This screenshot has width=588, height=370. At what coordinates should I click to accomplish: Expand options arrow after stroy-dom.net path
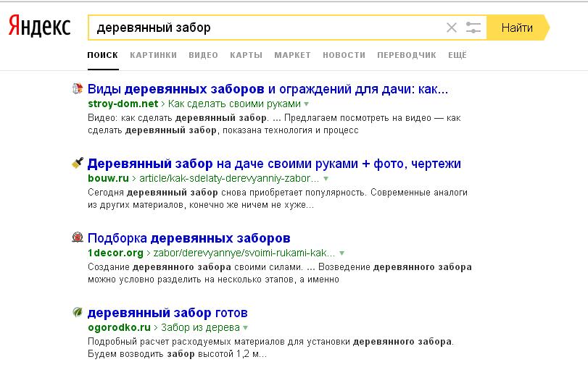click(x=307, y=104)
